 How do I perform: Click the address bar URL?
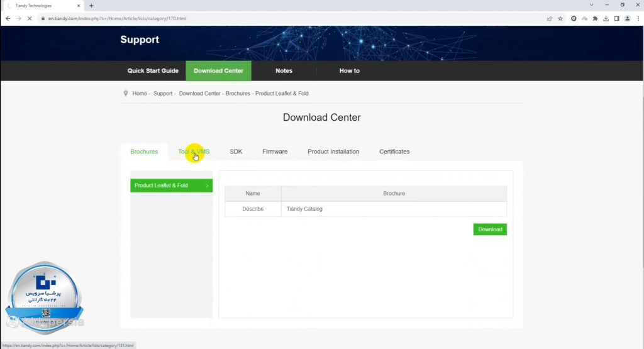pyautogui.click(x=117, y=18)
